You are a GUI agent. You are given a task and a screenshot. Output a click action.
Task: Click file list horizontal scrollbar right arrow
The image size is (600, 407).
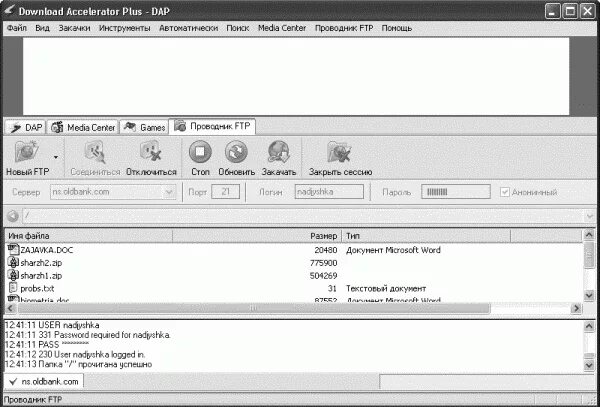click(576, 308)
